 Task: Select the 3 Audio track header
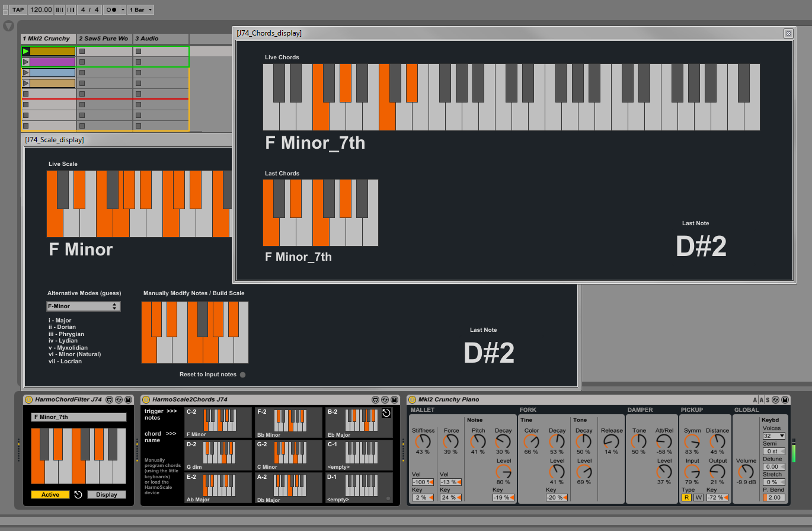point(161,39)
